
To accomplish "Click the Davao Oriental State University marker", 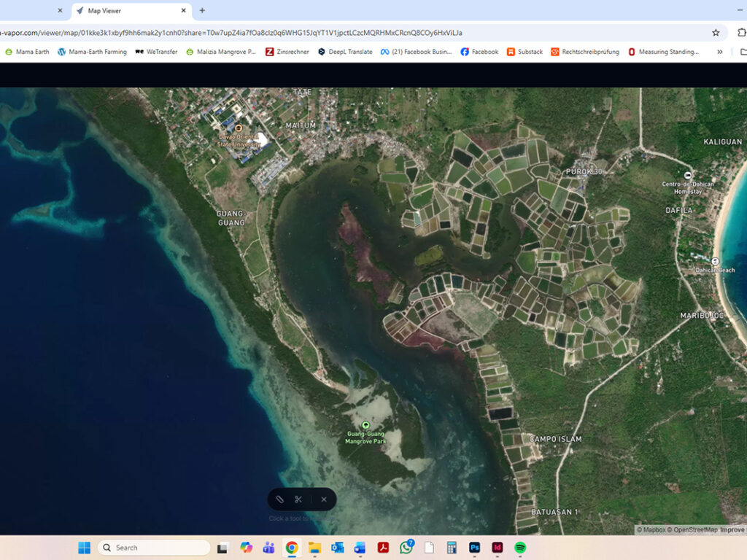I will pyautogui.click(x=239, y=128).
